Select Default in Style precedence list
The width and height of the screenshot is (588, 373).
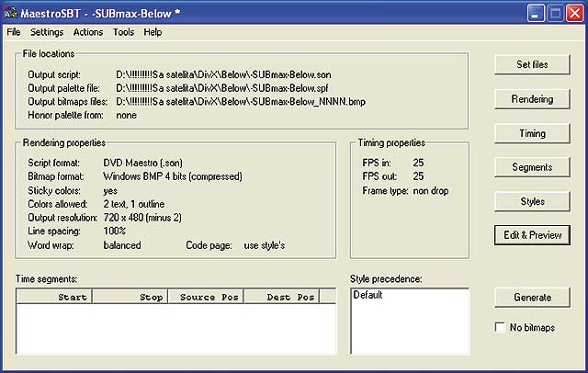pyautogui.click(x=367, y=295)
